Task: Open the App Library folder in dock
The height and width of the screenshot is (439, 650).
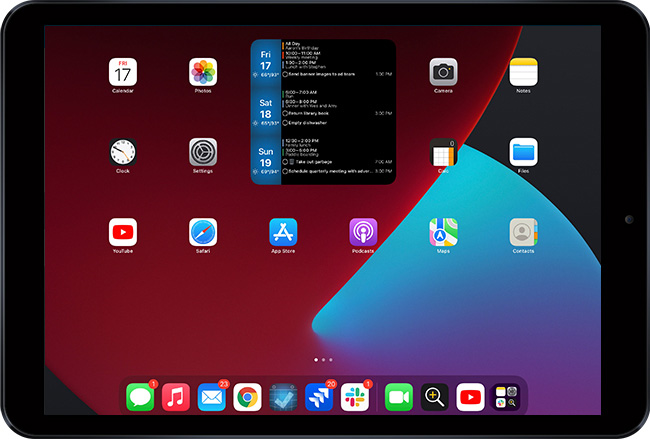Action: pyautogui.click(x=506, y=397)
